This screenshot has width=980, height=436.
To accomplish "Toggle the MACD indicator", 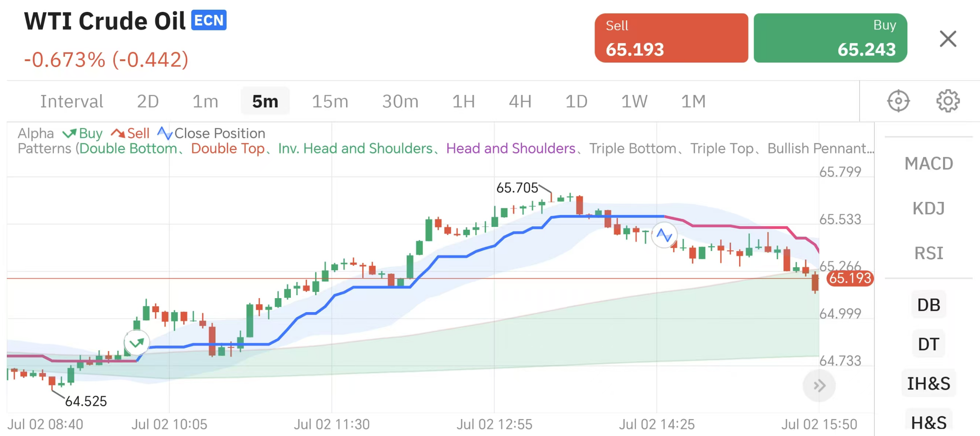I will click(x=928, y=164).
